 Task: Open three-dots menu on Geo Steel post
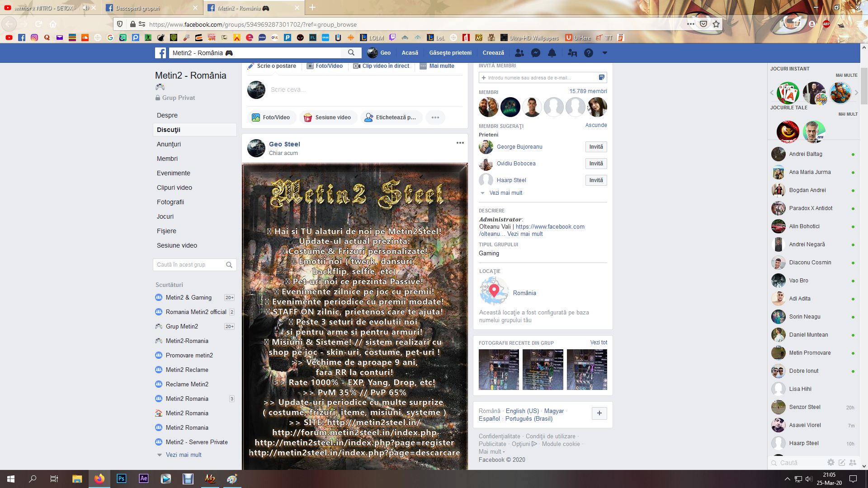460,143
